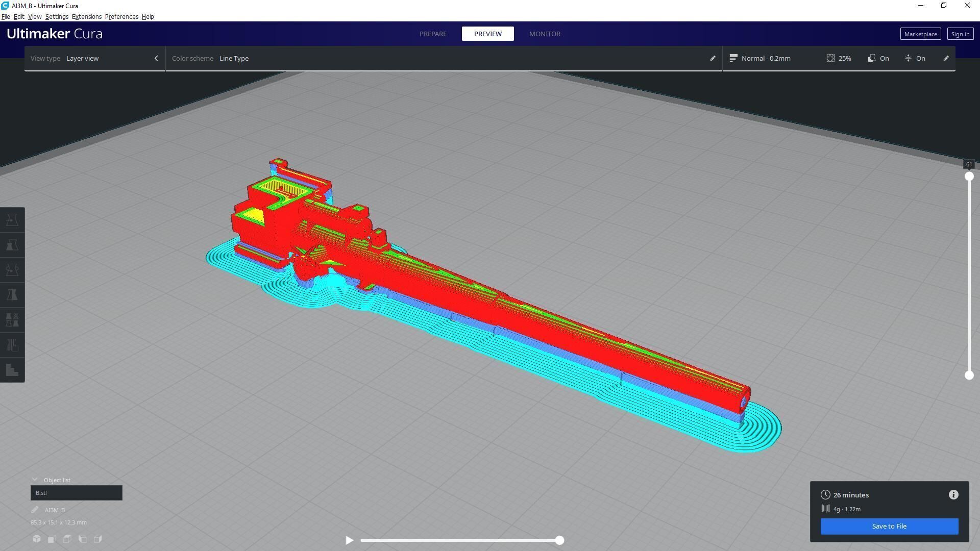This screenshot has width=980, height=551.
Task: Open Per Model Settings tool
Action: click(12, 320)
